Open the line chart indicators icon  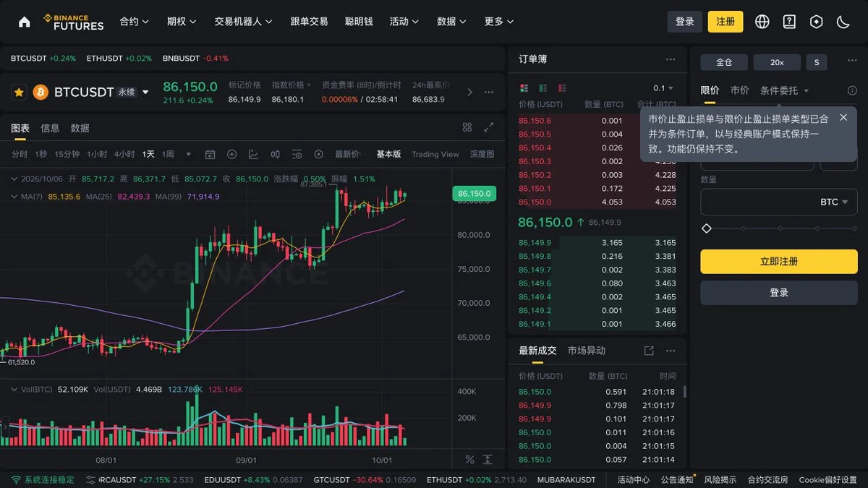[254, 154]
